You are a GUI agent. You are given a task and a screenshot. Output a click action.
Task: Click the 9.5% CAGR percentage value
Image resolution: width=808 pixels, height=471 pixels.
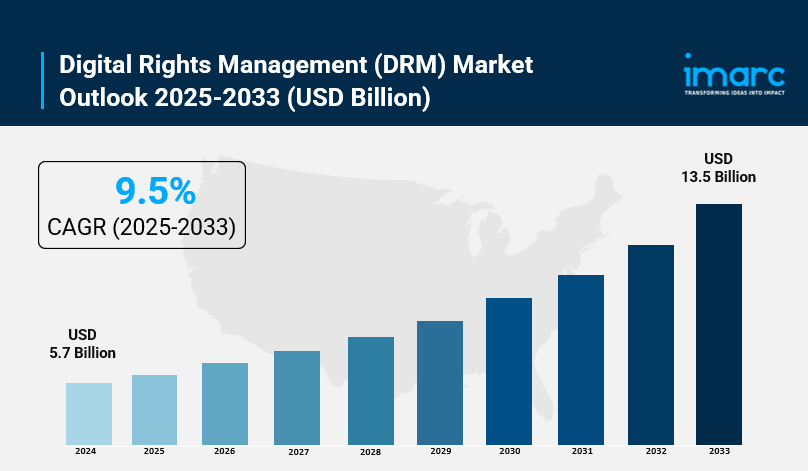tap(142, 190)
